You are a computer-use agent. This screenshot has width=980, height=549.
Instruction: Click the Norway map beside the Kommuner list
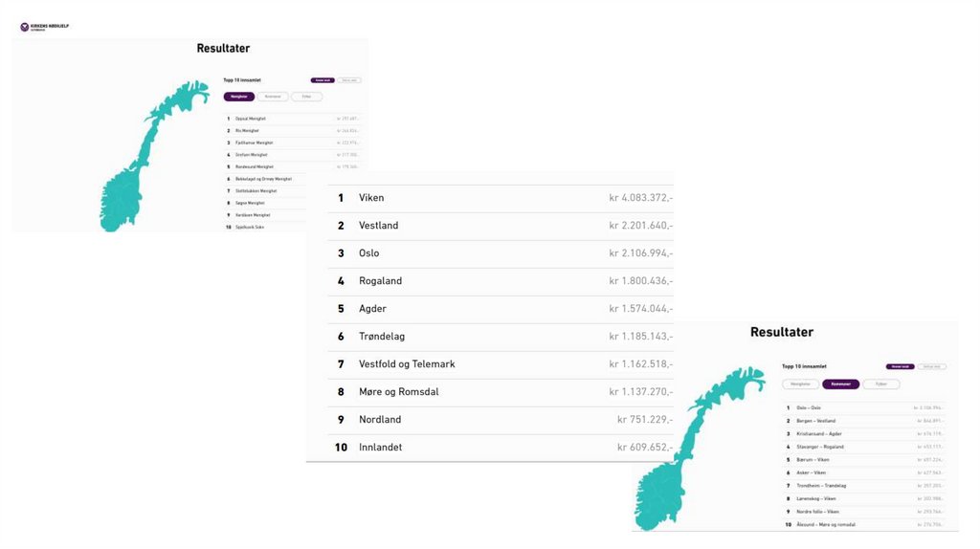click(689, 450)
